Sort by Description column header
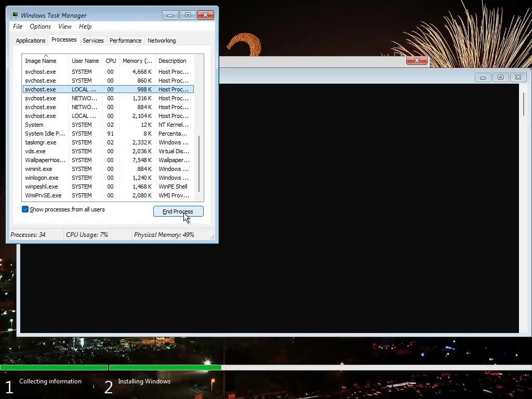The height and width of the screenshot is (399, 532). point(175,61)
